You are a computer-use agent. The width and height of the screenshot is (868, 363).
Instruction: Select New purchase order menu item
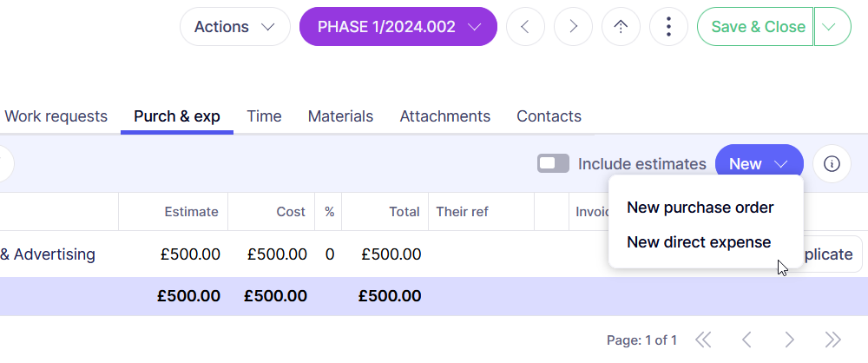[x=700, y=208]
